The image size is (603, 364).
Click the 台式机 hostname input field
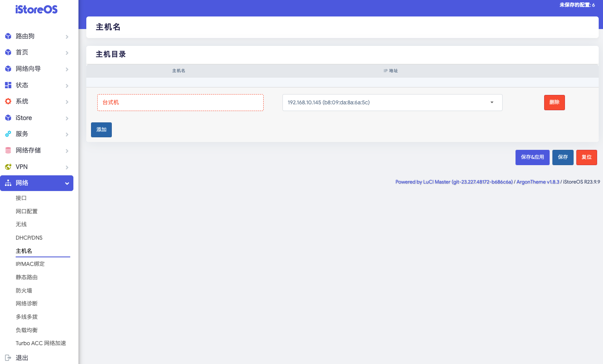pos(180,102)
